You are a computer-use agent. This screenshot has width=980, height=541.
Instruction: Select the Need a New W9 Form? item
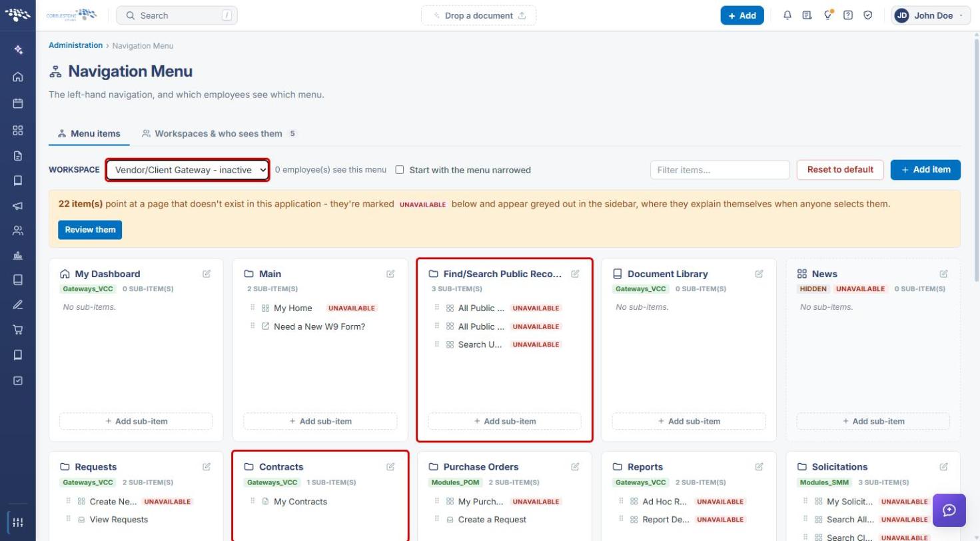pyautogui.click(x=319, y=326)
